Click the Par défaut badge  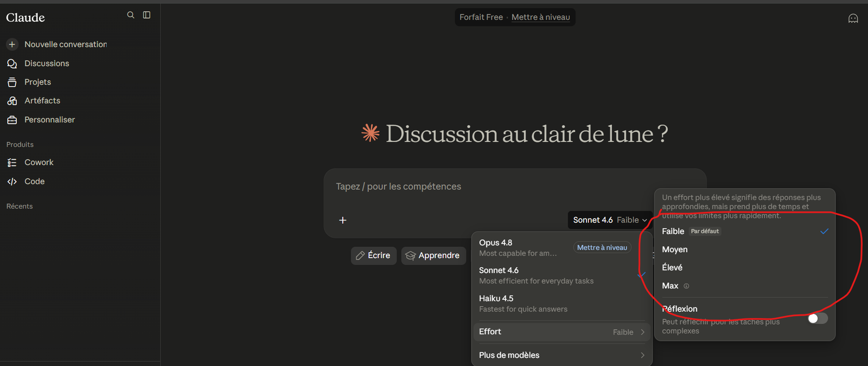(x=705, y=231)
